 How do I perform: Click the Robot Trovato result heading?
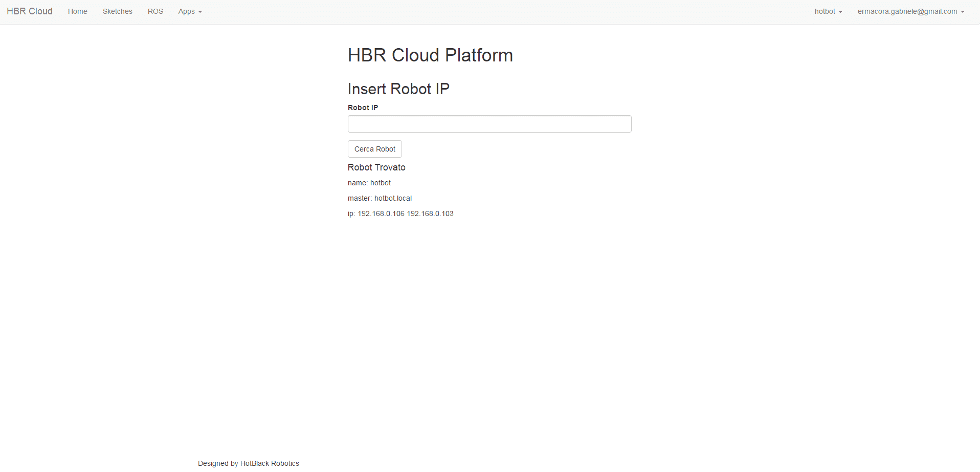point(376,167)
